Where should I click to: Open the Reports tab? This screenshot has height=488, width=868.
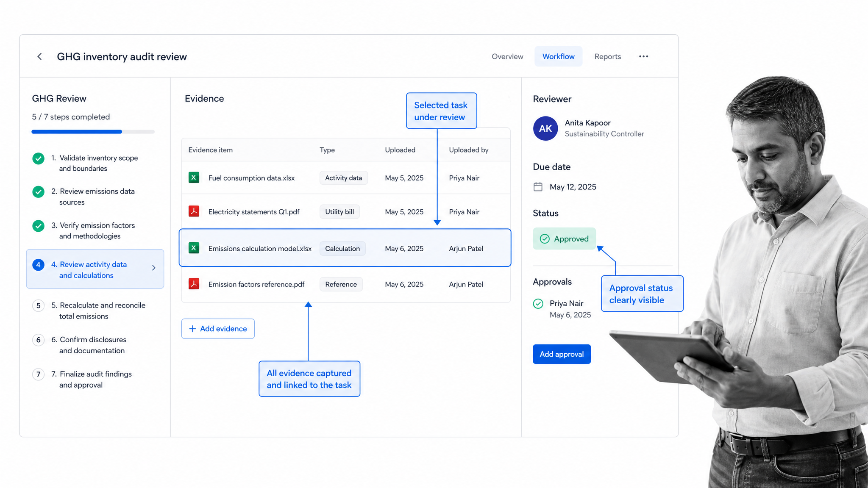[x=607, y=56]
